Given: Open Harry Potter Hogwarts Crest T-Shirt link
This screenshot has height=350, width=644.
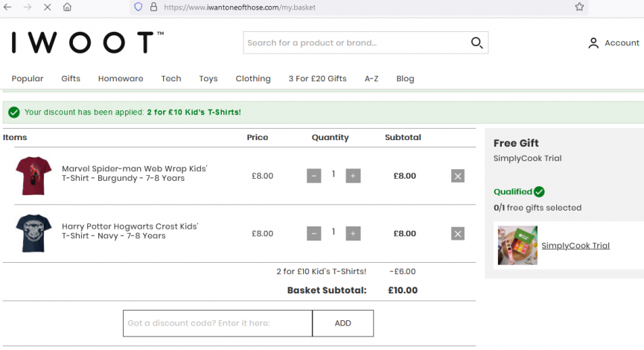Looking at the screenshot, I should click(130, 231).
